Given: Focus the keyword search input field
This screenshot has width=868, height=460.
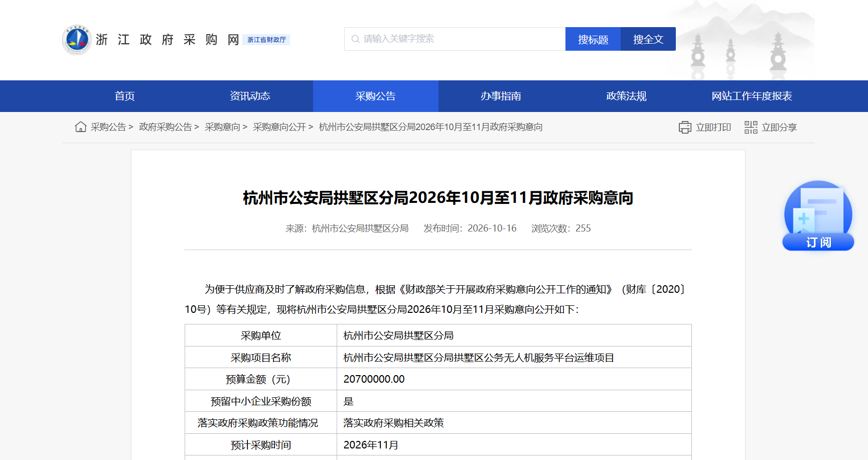Looking at the screenshot, I should [455, 39].
